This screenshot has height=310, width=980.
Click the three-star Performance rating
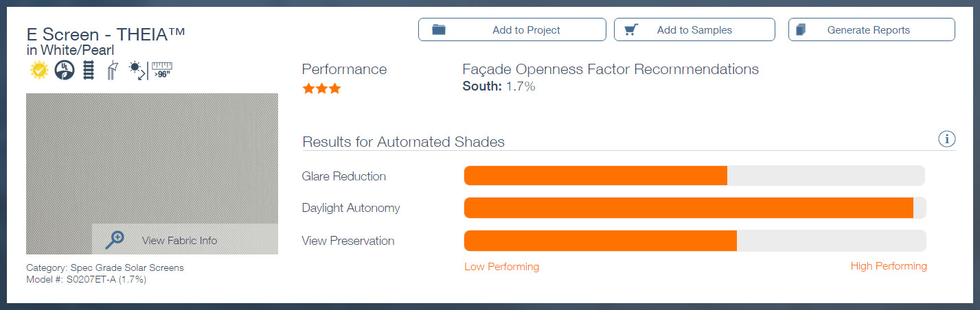tap(321, 88)
